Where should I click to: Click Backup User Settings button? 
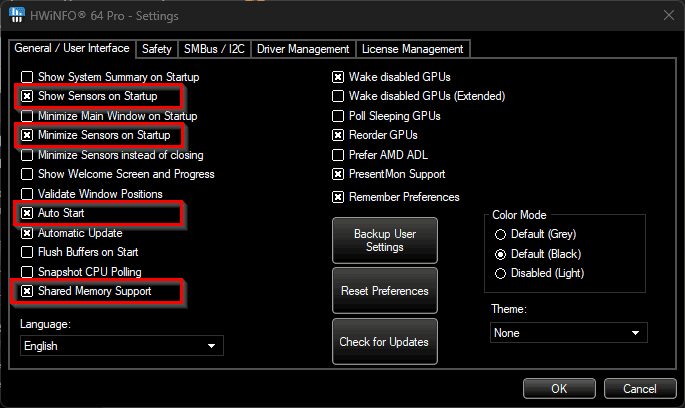384,241
